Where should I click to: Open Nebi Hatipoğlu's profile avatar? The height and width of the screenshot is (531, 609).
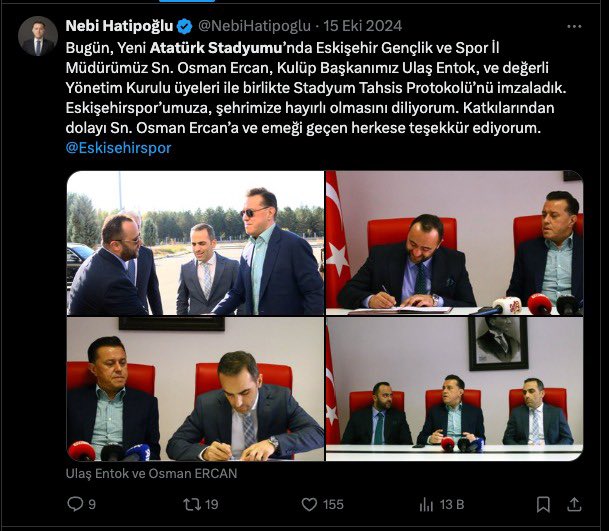38,36
